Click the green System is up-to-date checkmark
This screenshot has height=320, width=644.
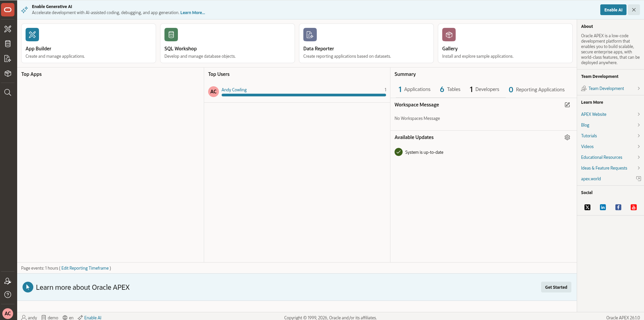(399, 152)
